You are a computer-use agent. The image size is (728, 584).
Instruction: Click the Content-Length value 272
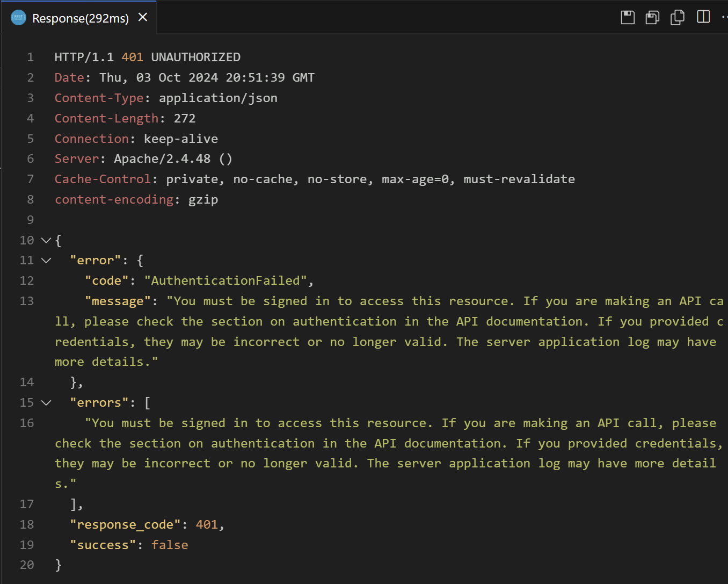coord(185,118)
